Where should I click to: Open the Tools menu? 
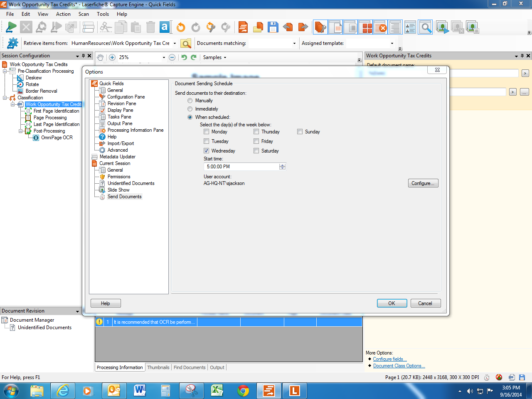[x=103, y=14]
